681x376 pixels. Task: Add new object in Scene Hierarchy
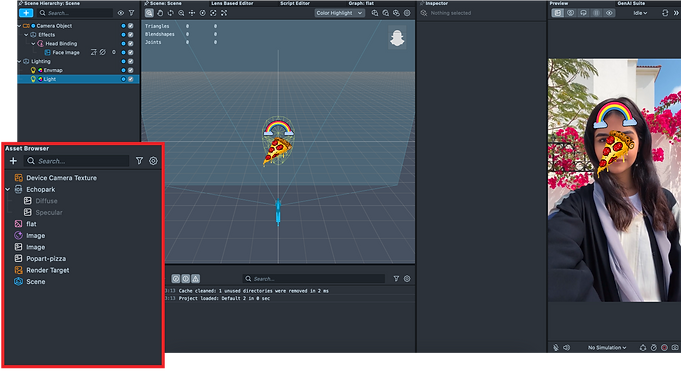[26, 13]
